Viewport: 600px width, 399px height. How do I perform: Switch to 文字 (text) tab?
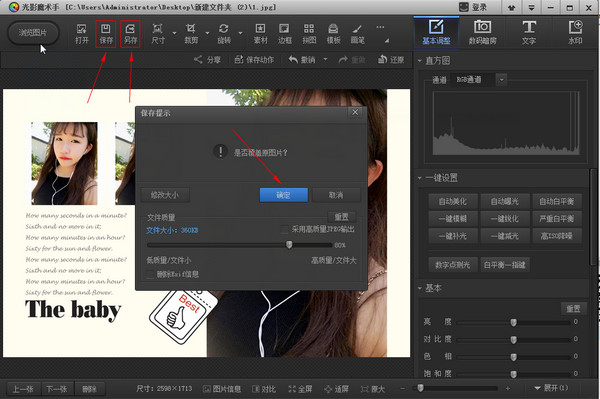pyautogui.click(x=529, y=33)
